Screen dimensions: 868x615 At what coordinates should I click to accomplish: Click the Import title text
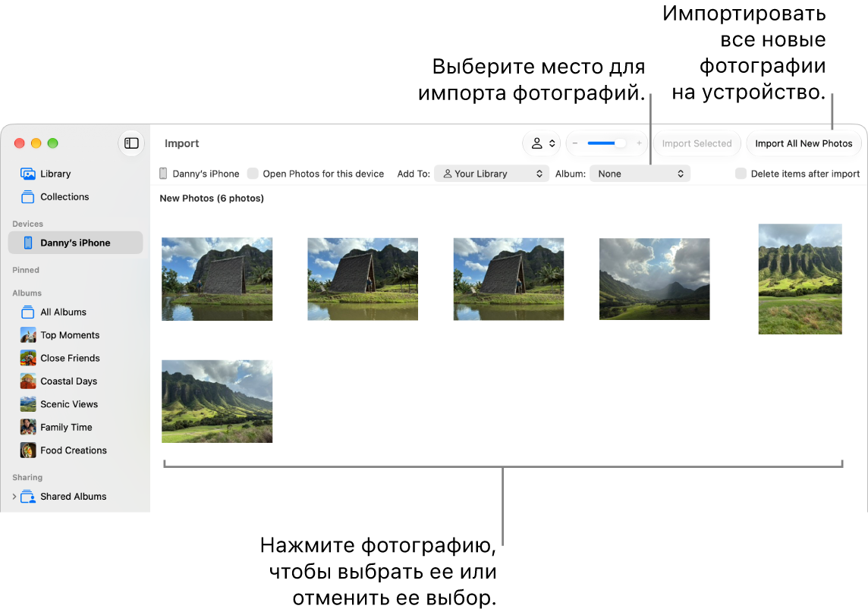[x=181, y=143]
